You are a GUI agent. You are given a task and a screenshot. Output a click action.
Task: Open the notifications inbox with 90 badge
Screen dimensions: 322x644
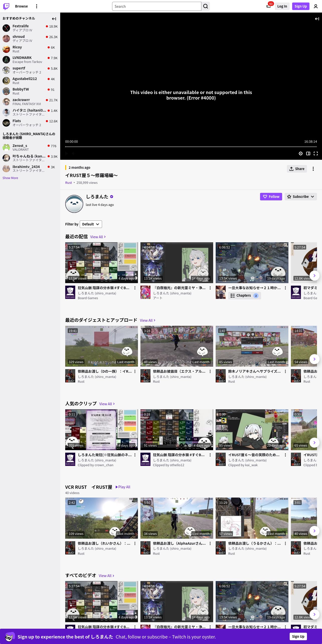point(269,6)
